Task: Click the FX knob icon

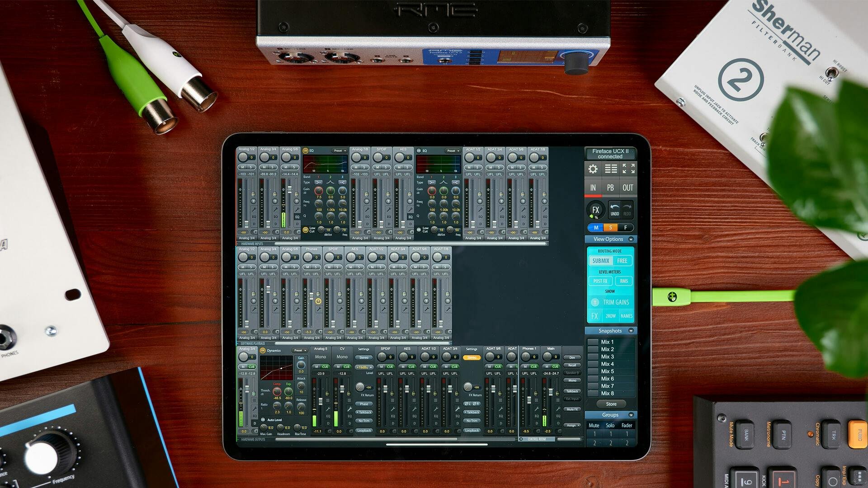Action: click(596, 210)
